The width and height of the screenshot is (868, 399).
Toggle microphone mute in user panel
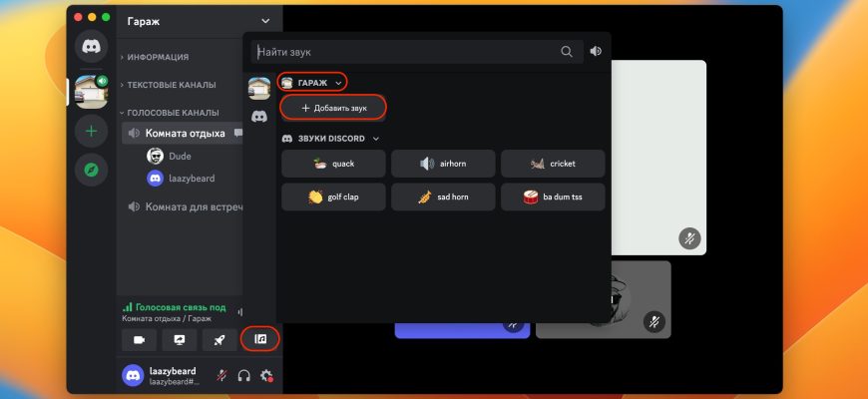(x=221, y=376)
